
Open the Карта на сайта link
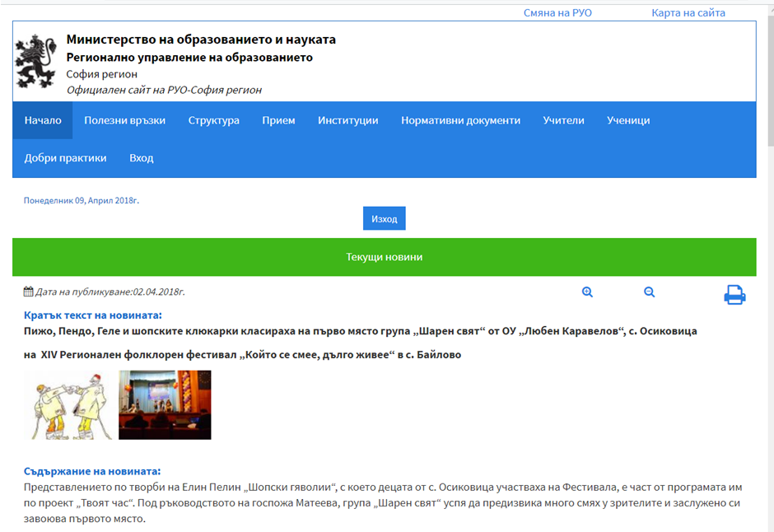[x=688, y=13]
